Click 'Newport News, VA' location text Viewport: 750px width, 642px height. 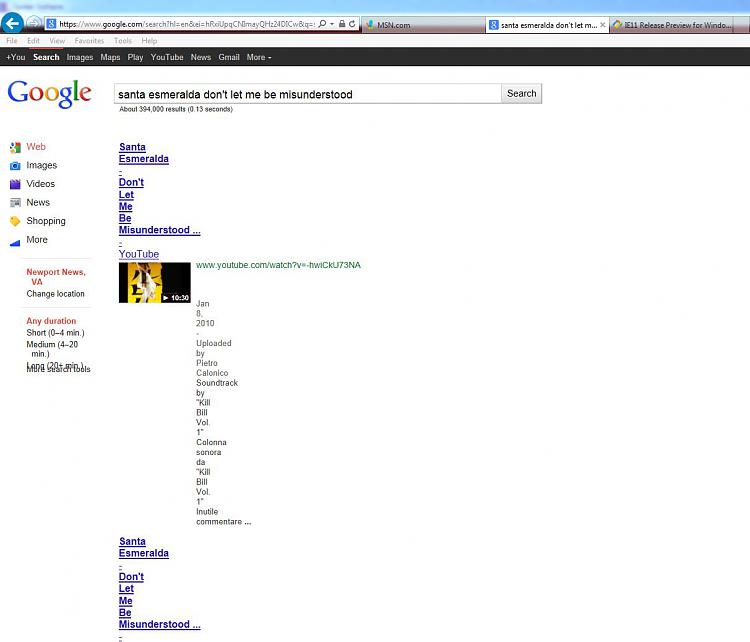coord(55,277)
